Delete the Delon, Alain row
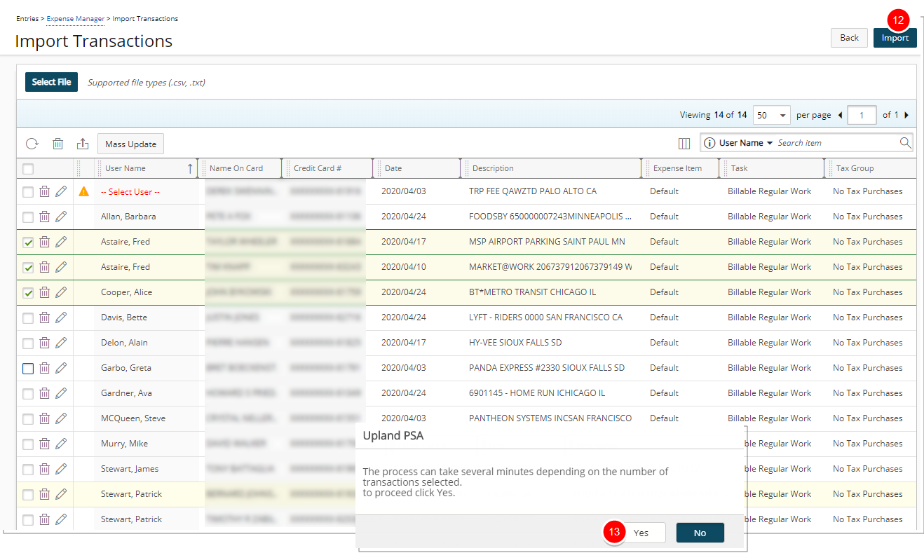The image size is (924, 560). click(x=44, y=343)
